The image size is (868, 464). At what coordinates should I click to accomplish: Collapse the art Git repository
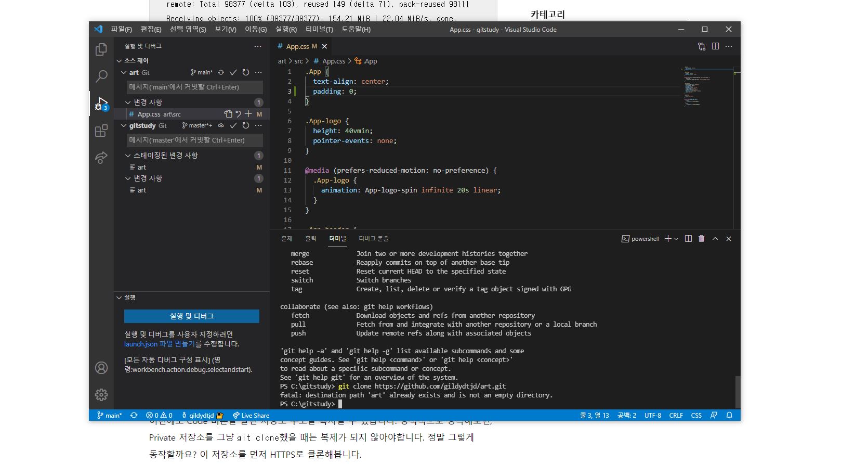click(x=124, y=72)
